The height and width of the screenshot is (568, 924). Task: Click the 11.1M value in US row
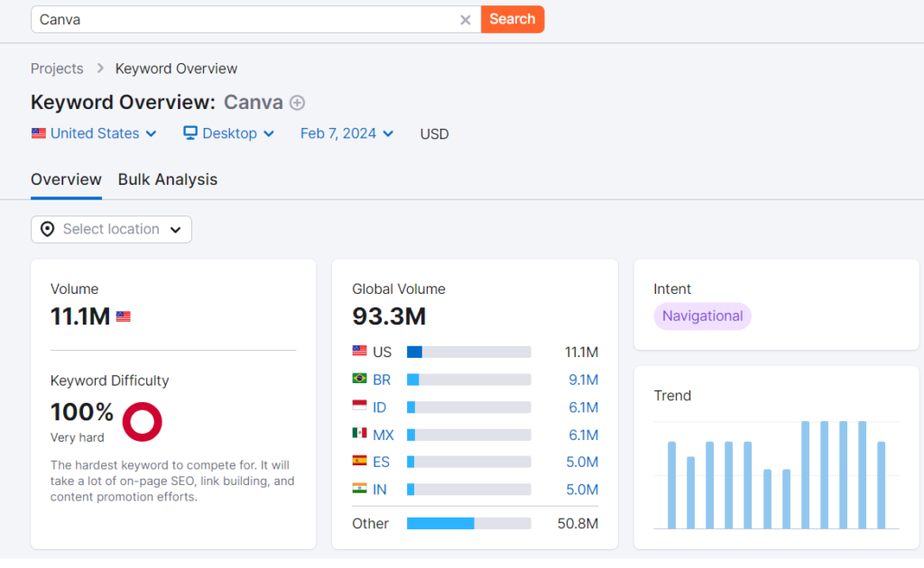582,352
